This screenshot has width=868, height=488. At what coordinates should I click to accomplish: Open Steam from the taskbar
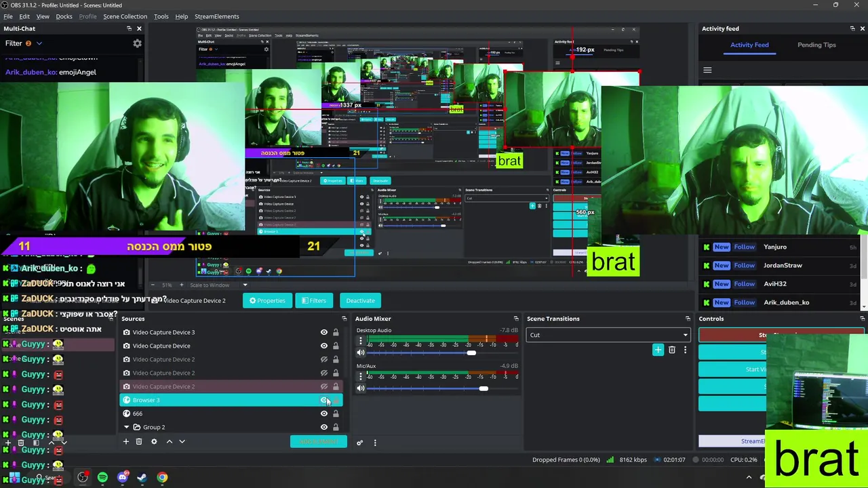[142, 477]
